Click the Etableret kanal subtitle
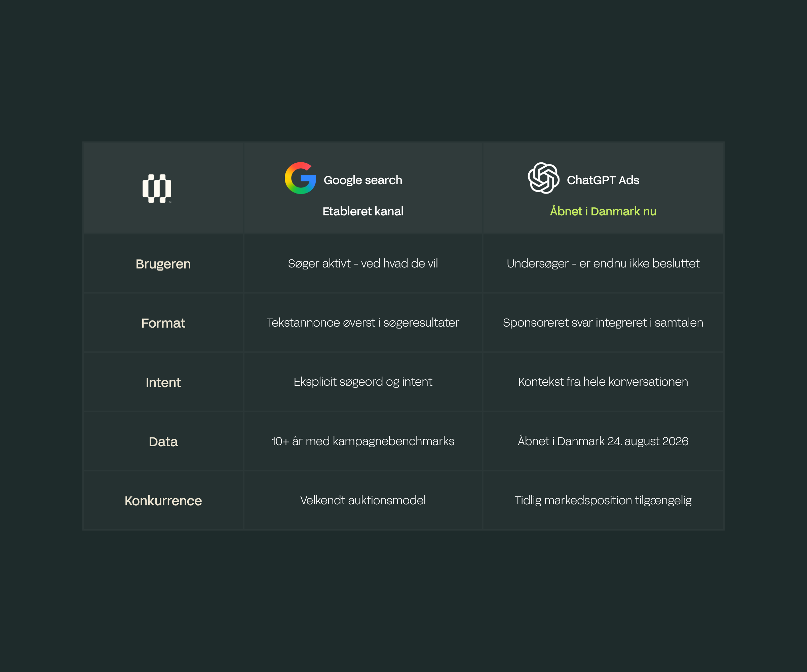This screenshot has width=807, height=672. (363, 211)
